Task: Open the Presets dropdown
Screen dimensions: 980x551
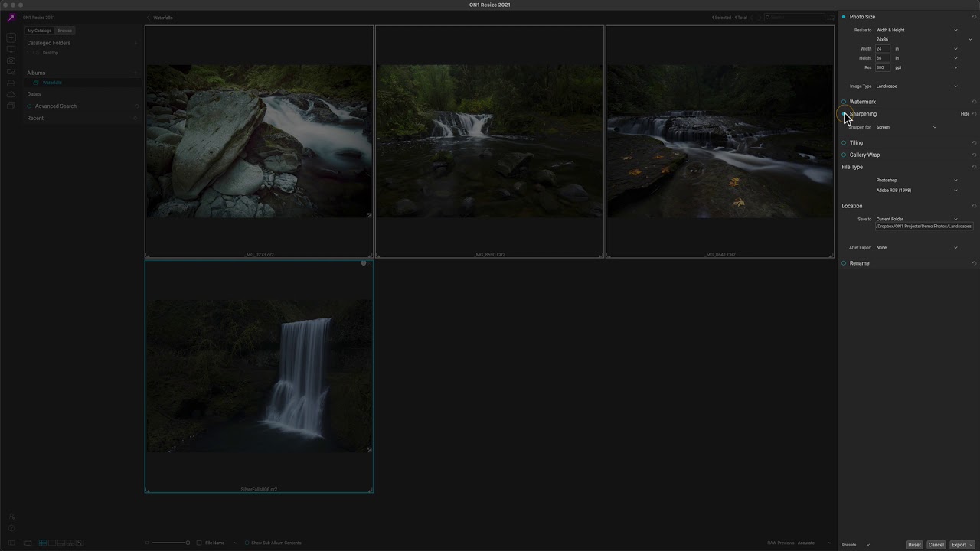Action: click(856, 545)
